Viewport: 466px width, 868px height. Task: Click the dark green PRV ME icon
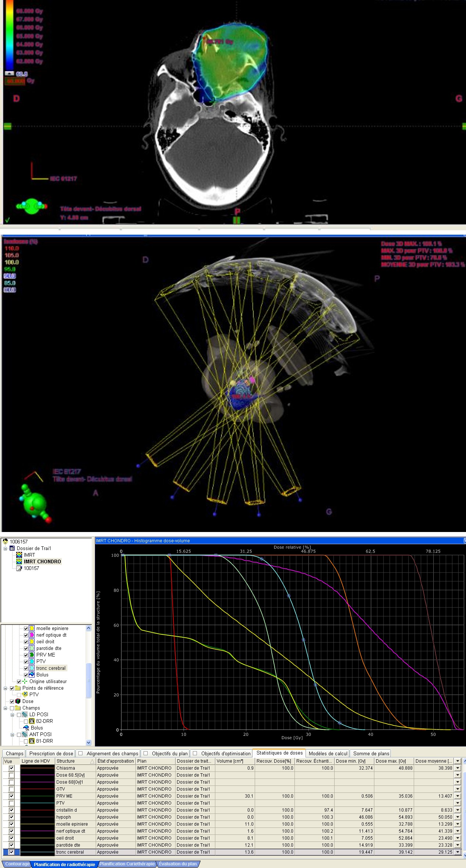tap(32, 655)
